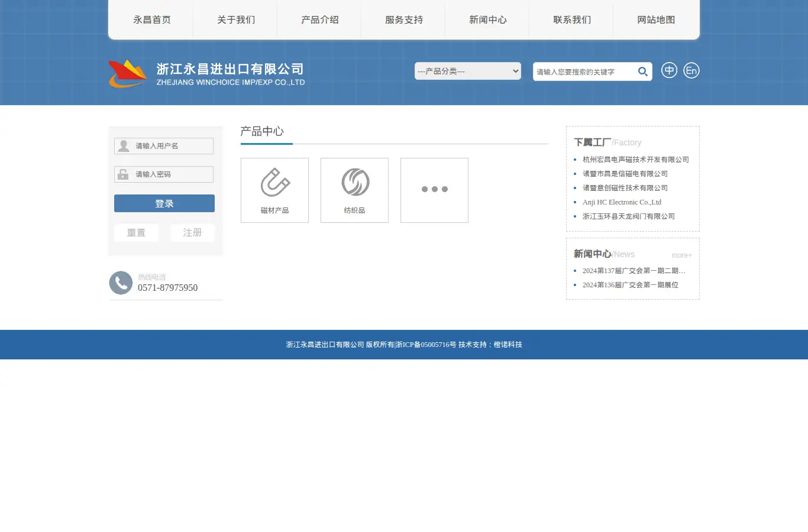The image size is (808, 532).
Task: Open Anji HC Electronic Co.,Ltd link
Action: (622, 202)
